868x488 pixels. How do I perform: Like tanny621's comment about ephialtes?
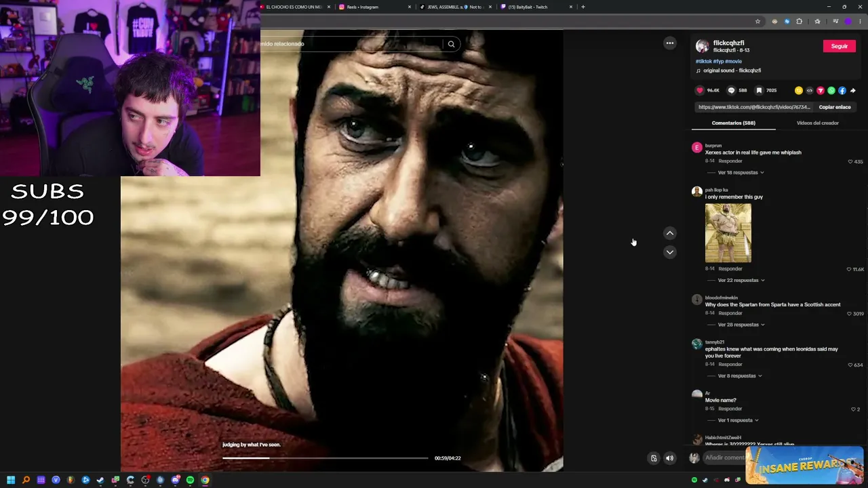(850, 365)
